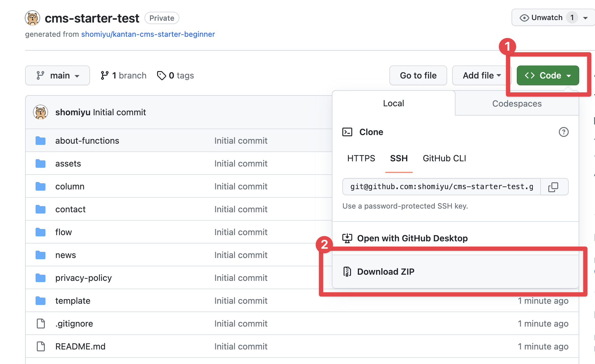The width and height of the screenshot is (595, 364).
Task: Select the SSH clone tab
Action: coord(399,159)
